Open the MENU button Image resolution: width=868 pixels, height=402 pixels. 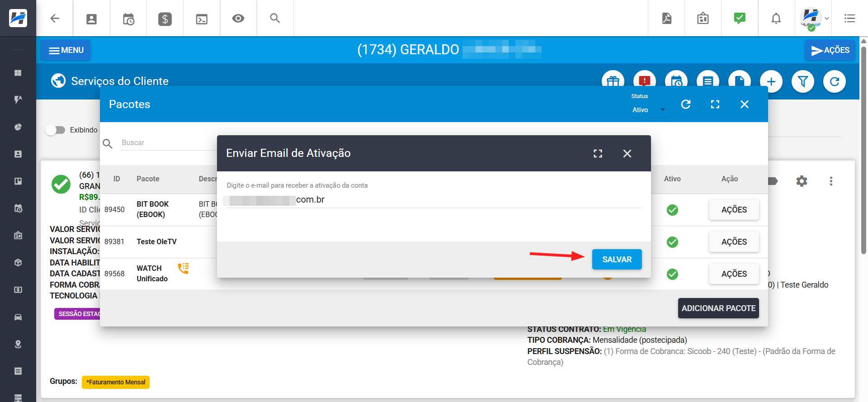pyautogui.click(x=66, y=50)
